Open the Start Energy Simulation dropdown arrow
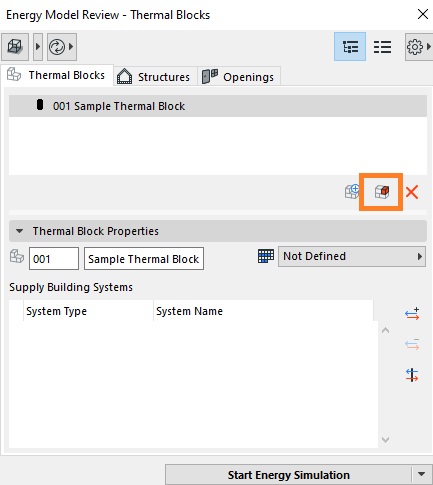This screenshot has height=485, width=433. click(421, 474)
